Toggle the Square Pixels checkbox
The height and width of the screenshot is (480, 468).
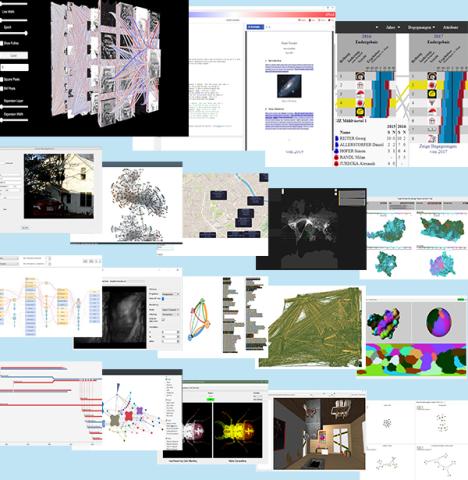[x=2, y=80]
